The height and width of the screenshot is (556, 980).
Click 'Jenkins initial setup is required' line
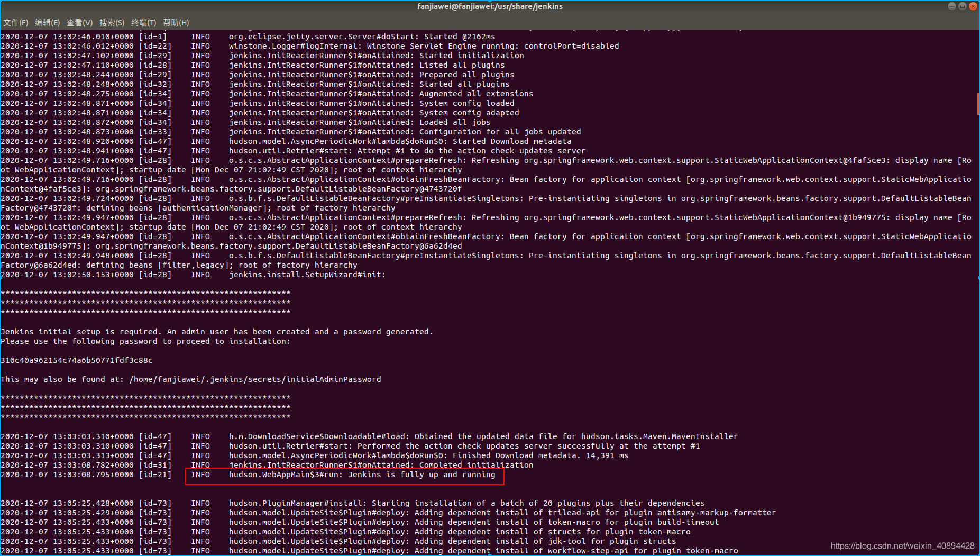pyautogui.click(x=217, y=332)
